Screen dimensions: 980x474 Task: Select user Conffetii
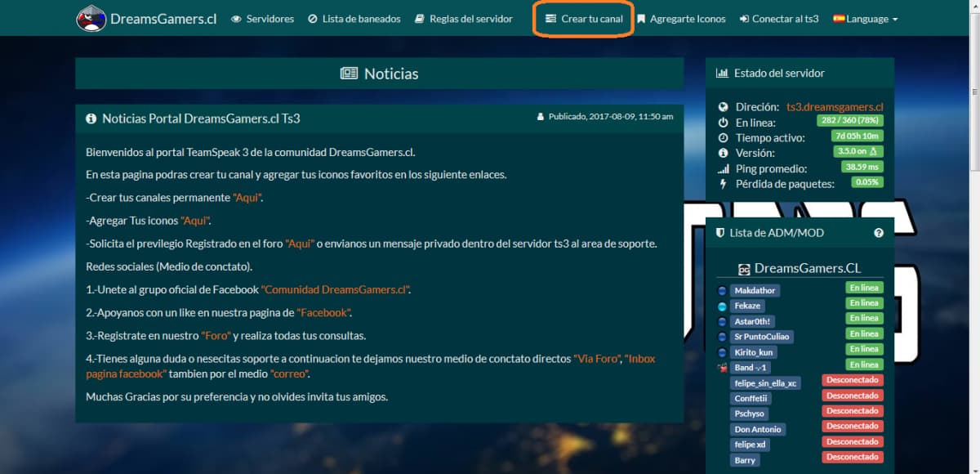pyautogui.click(x=751, y=398)
